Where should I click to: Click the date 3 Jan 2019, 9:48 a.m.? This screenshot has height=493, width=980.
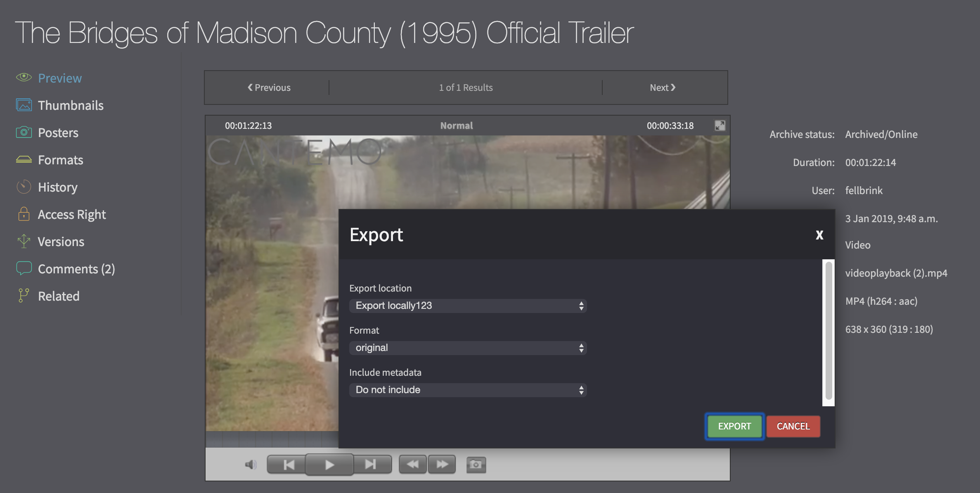point(891,218)
